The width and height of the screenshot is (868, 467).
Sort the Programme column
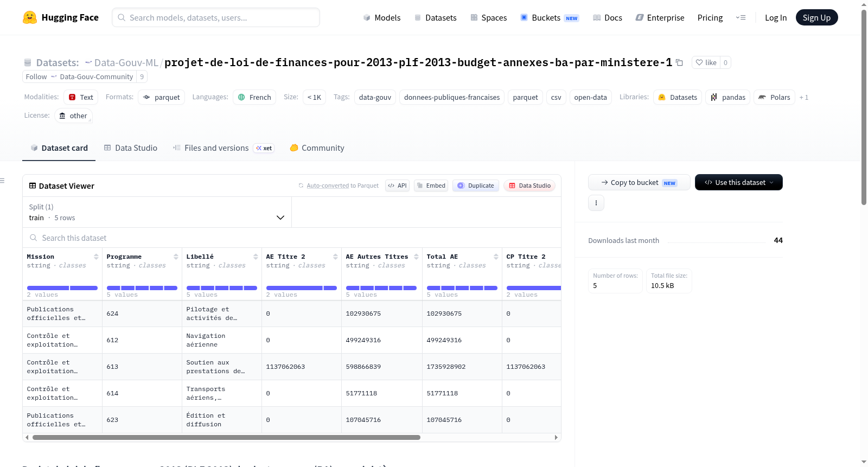point(176,257)
